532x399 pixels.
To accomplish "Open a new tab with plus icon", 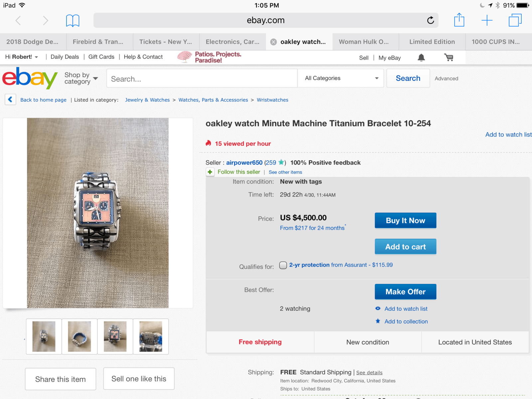I will [x=487, y=20].
